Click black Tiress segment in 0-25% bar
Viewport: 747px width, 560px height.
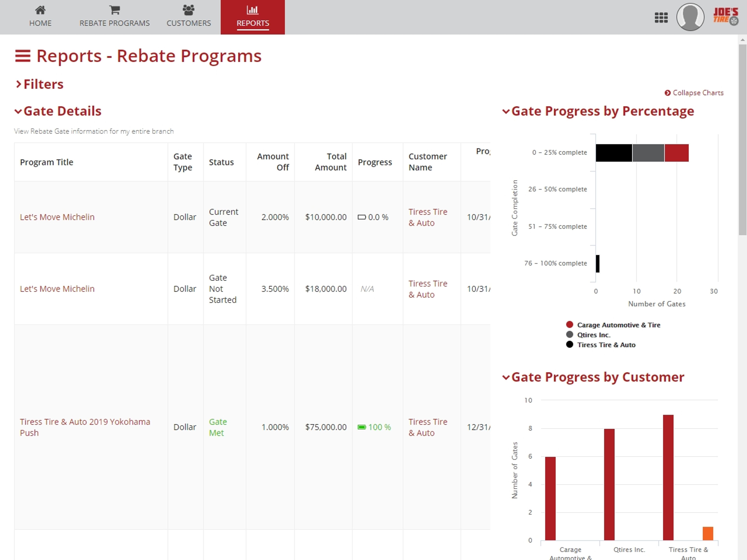[x=614, y=153]
